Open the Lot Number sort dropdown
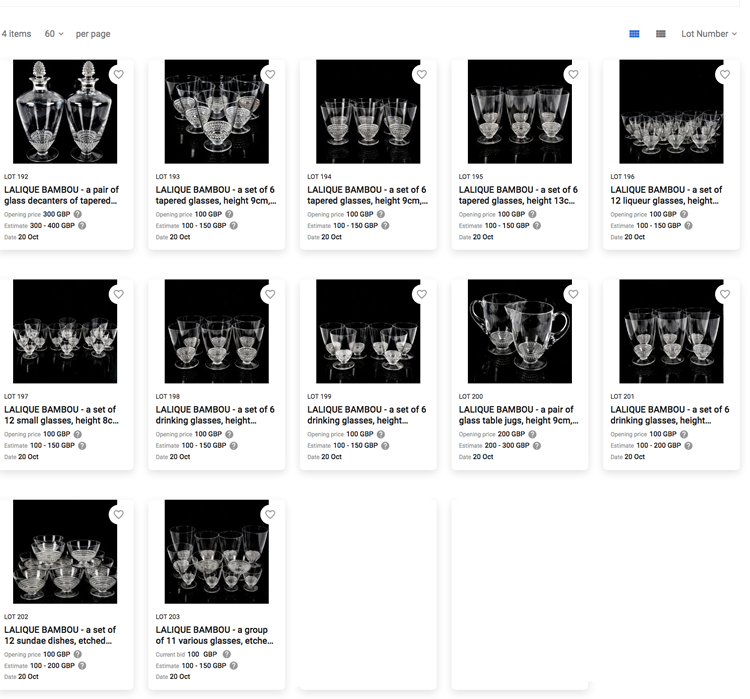Viewport: 750px width, 699px height. (709, 34)
